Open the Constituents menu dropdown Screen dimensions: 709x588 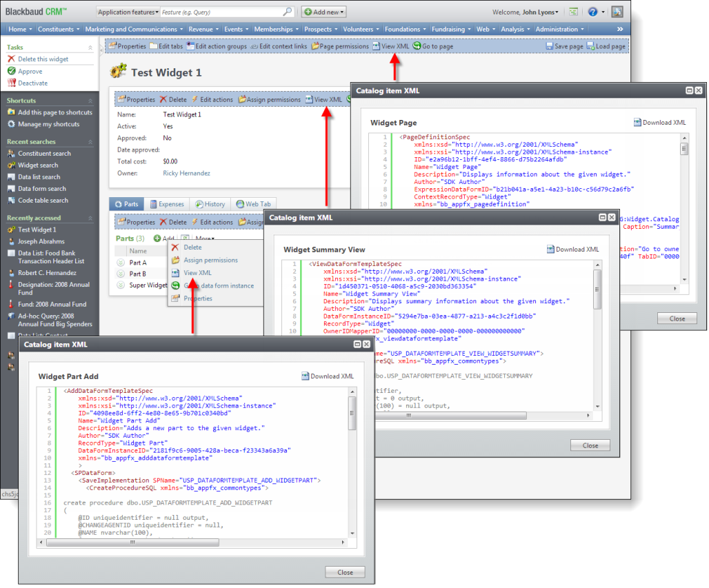click(x=59, y=29)
